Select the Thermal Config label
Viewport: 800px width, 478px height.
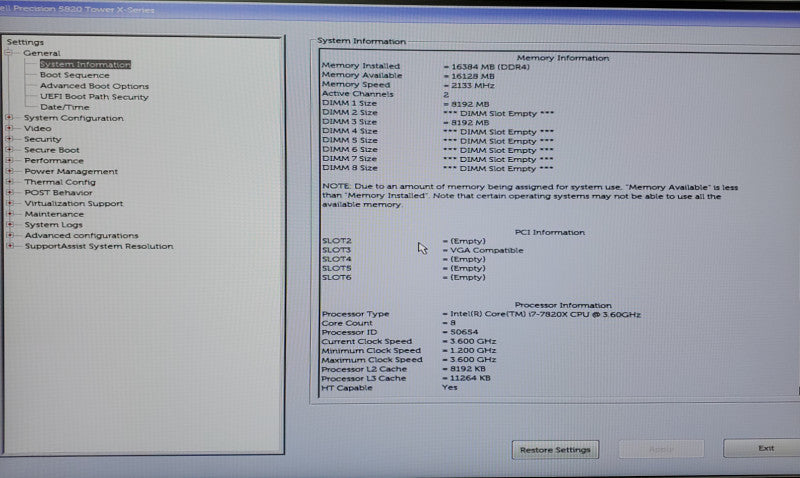point(60,182)
